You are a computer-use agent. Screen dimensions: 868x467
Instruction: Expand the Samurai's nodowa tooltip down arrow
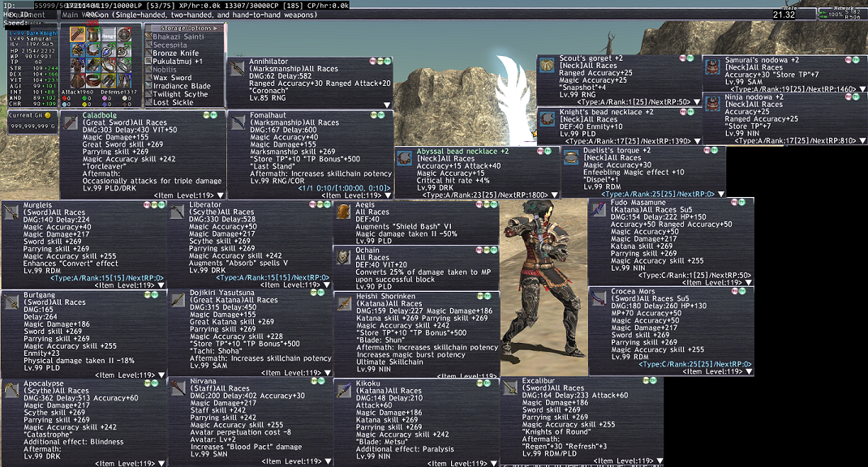862,89
